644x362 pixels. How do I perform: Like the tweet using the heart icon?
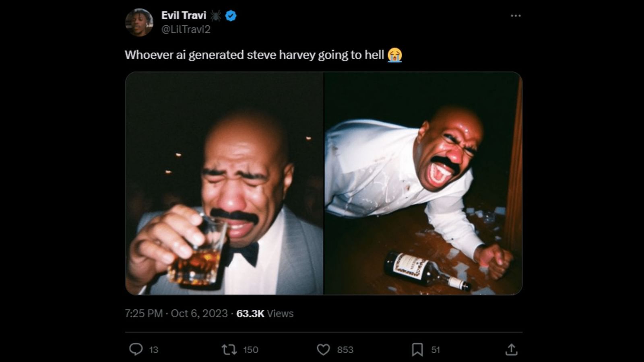click(324, 350)
